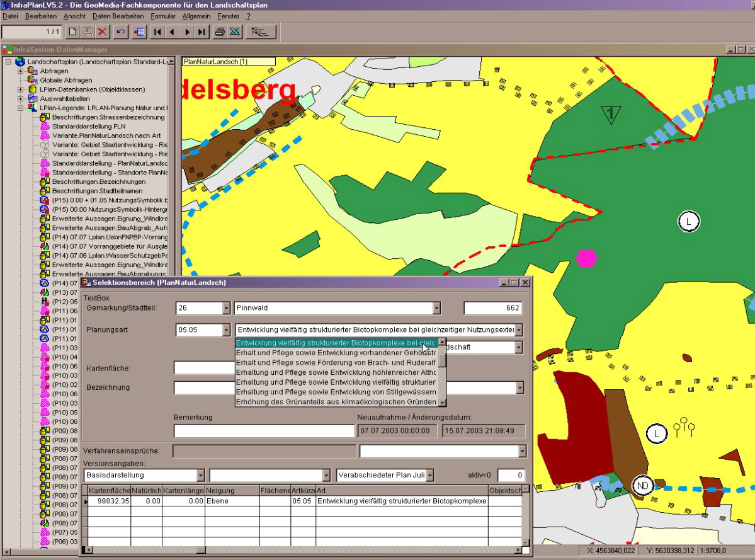
Task: Click the printer icon in toolbar
Action: (x=220, y=31)
